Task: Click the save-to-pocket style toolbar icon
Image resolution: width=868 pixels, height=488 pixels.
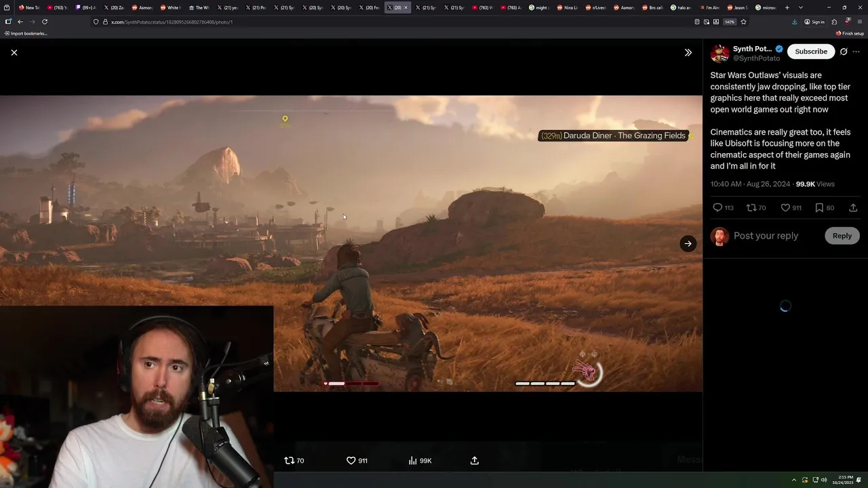Action: point(715,22)
